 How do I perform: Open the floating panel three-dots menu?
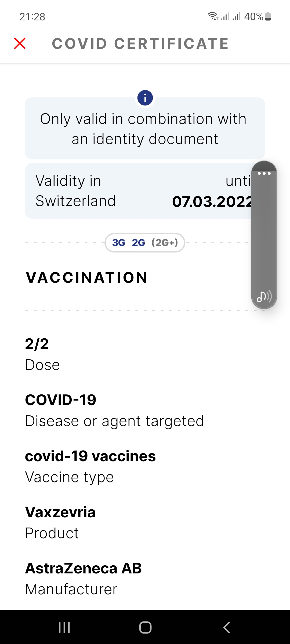pos(264,173)
